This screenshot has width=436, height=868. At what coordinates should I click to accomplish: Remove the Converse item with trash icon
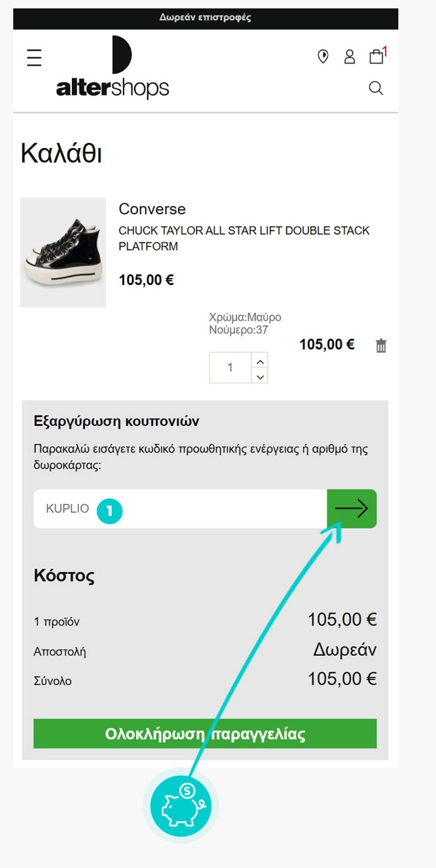tap(381, 346)
